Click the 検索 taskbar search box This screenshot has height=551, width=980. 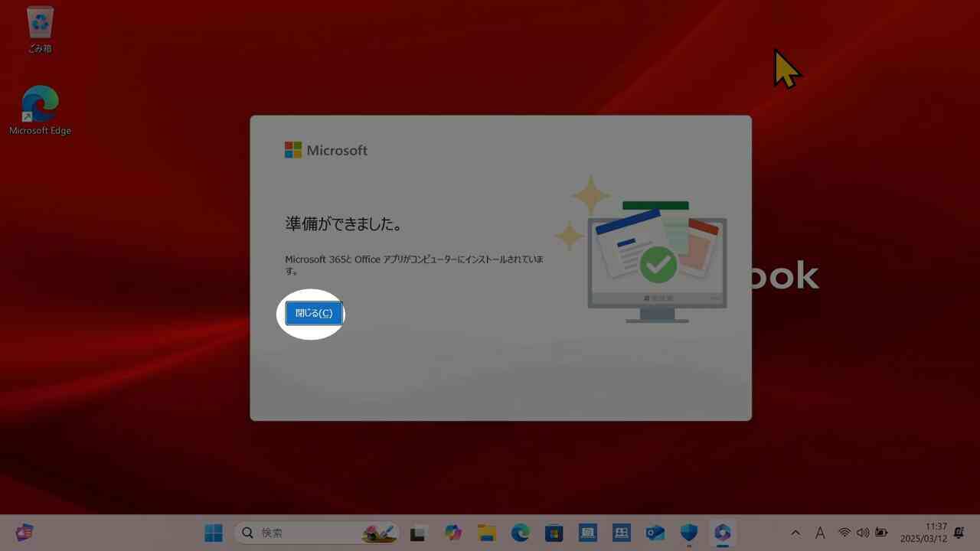coord(316,533)
